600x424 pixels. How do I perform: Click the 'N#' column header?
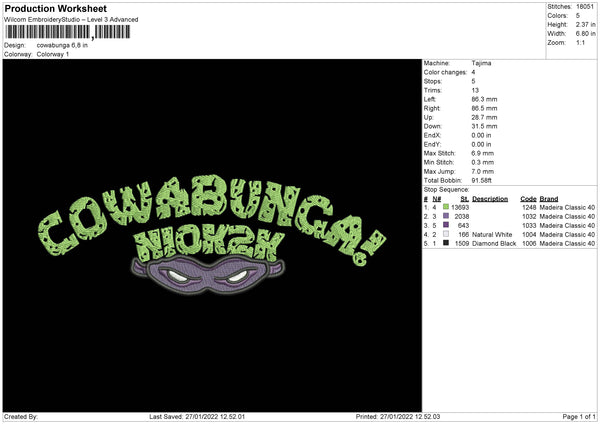click(x=437, y=199)
